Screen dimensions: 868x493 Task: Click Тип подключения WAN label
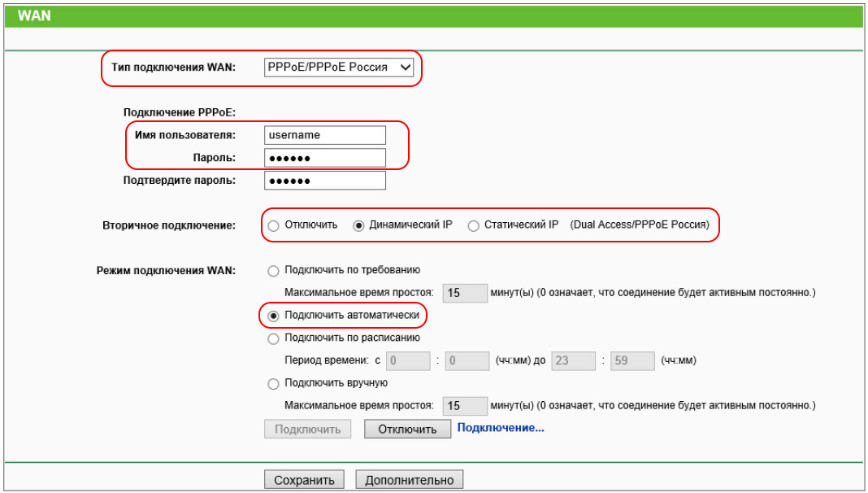point(173,68)
